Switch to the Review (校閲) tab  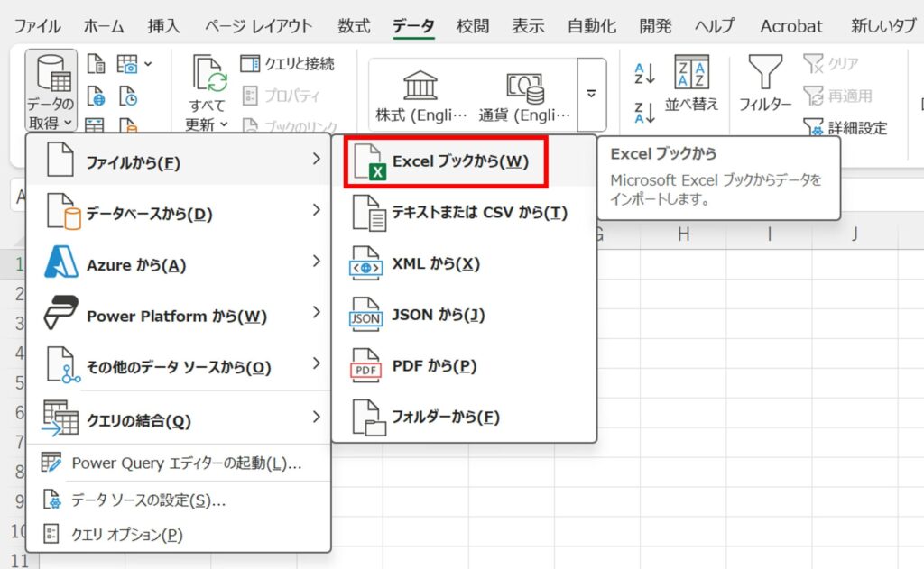[473, 26]
